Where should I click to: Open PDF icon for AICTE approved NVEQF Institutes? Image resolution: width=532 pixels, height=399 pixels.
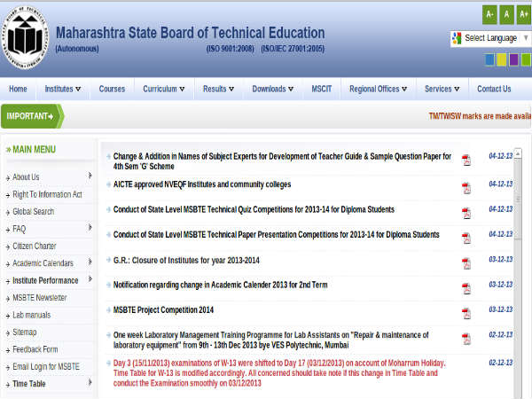(466, 187)
